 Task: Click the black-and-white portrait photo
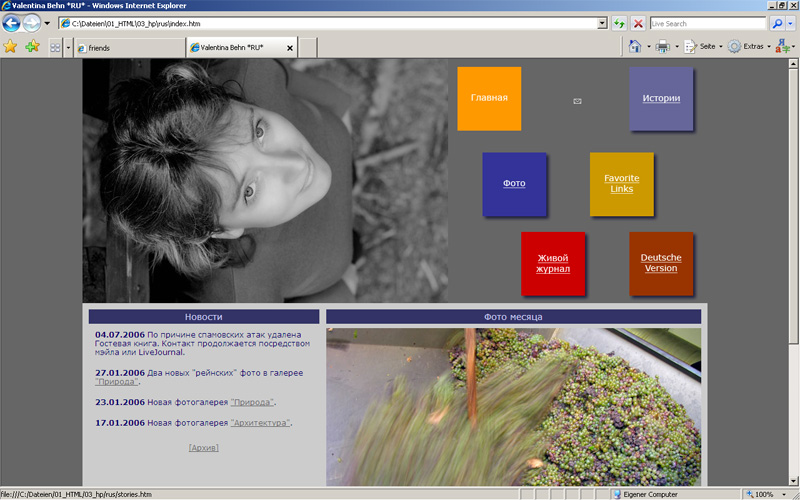pos(265,181)
